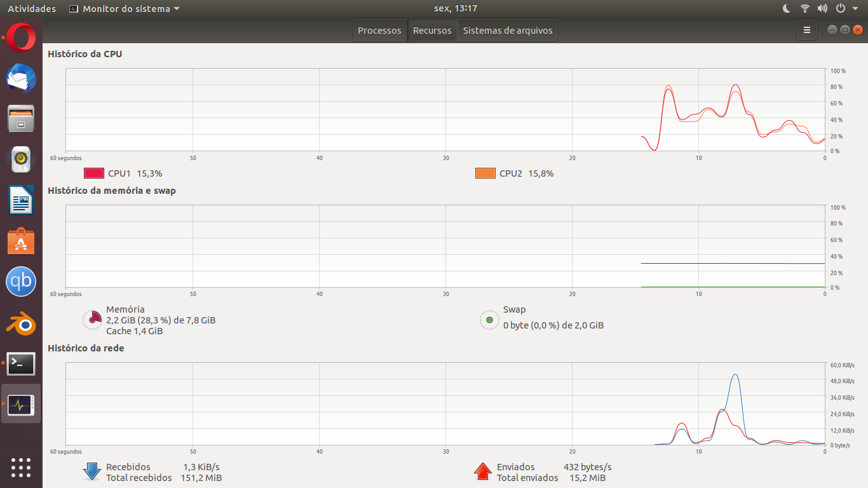
Task: Click Total recebidos 151,2 MiB value
Action: [x=201, y=478]
